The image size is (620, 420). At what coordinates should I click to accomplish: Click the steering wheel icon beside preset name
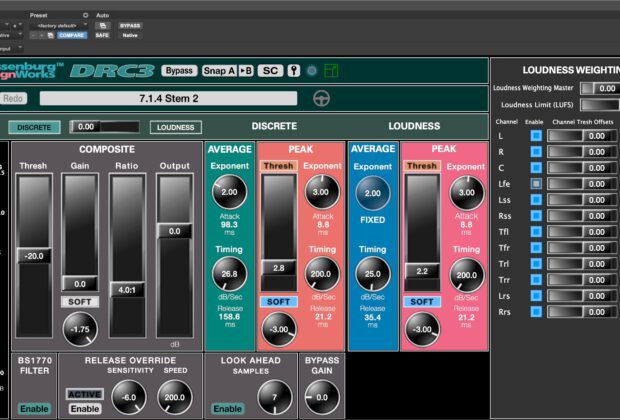(321, 98)
